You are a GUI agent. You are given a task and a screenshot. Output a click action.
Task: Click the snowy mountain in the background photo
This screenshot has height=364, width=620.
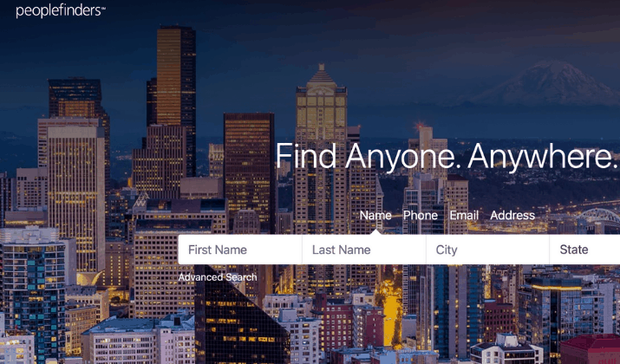click(550, 83)
